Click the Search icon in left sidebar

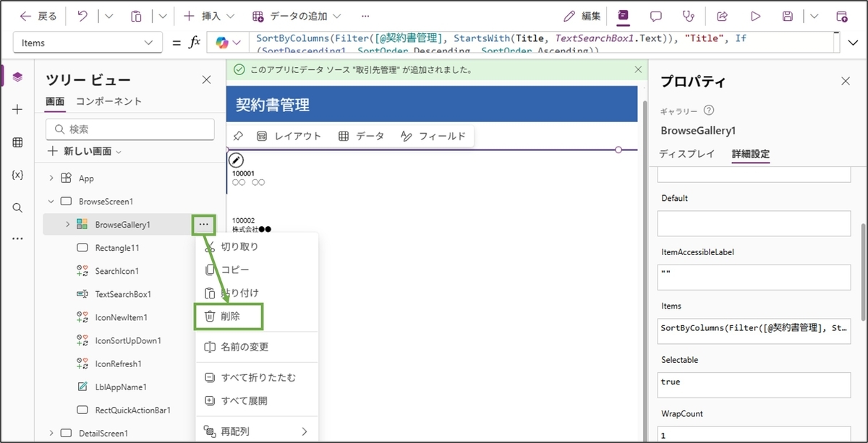click(x=17, y=207)
